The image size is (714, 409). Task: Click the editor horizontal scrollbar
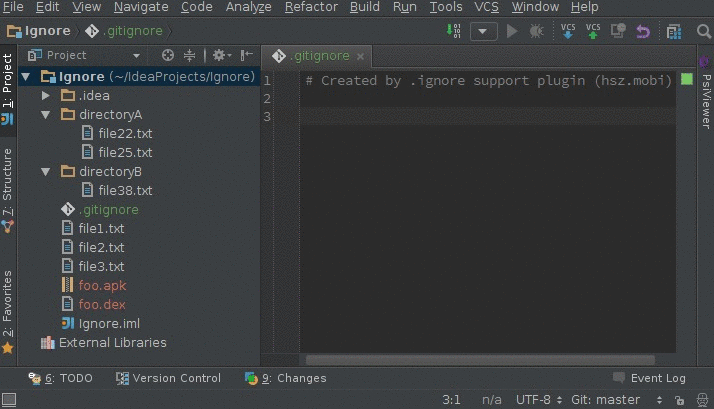point(480,360)
